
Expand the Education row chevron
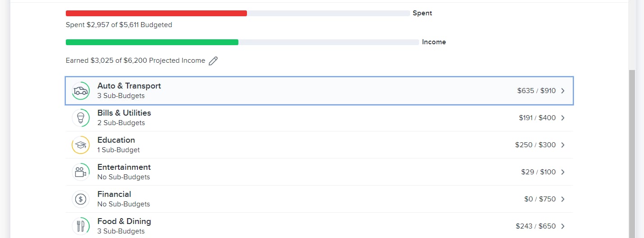[x=562, y=145]
